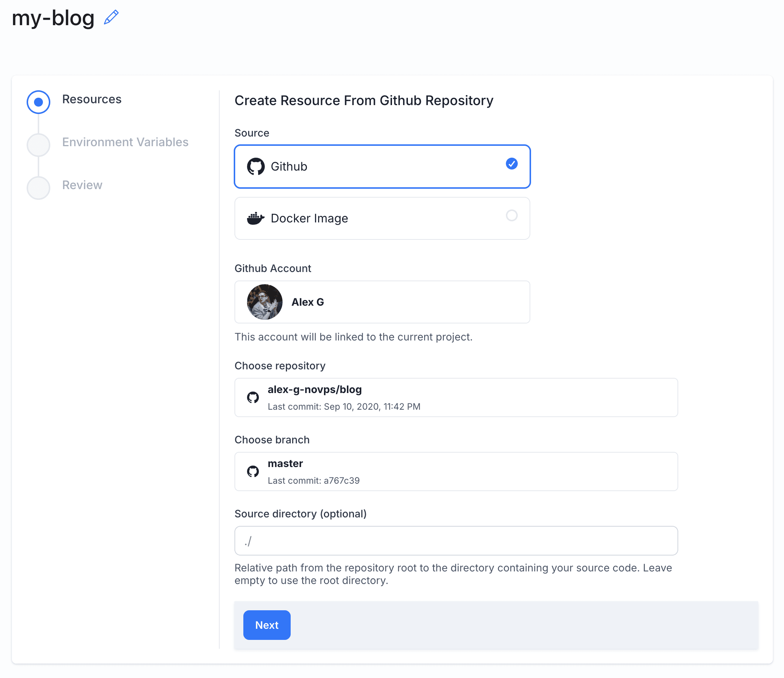Go to the Environment Variables step
784x678 pixels.
125,142
